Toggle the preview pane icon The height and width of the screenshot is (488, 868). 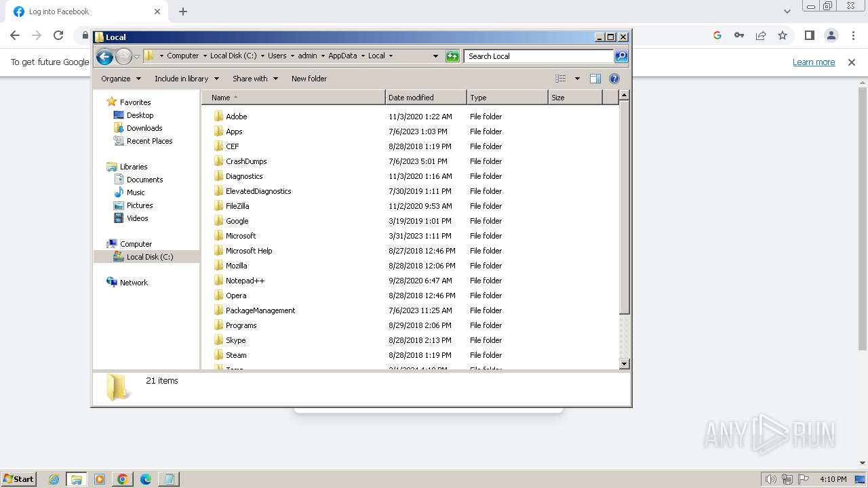coord(595,79)
